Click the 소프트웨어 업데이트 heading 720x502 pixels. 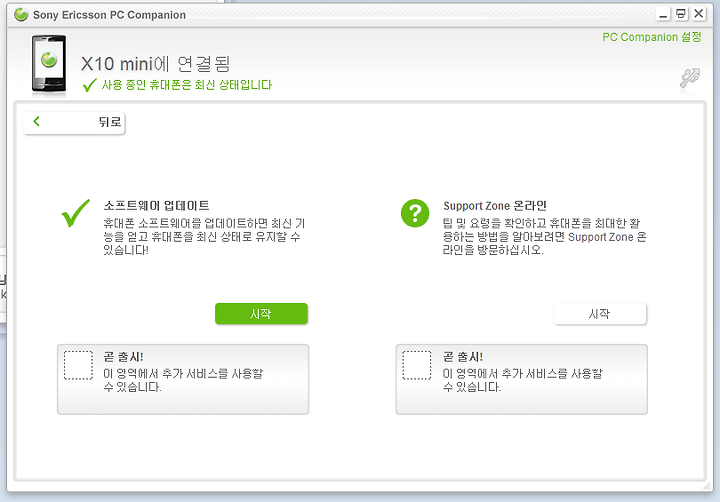(x=156, y=205)
